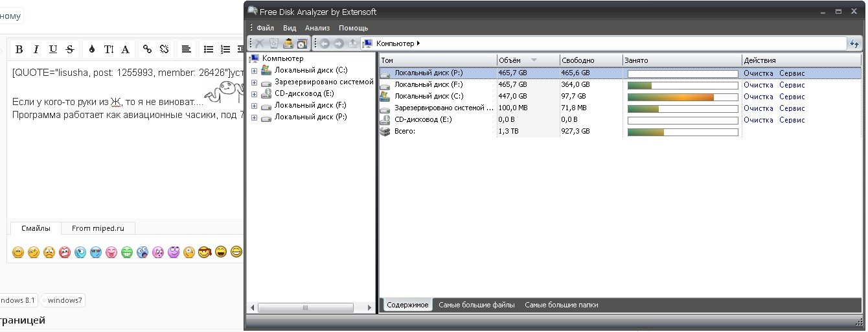Select the Содержимое tab
This screenshot has height=332, width=868.
click(x=407, y=305)
